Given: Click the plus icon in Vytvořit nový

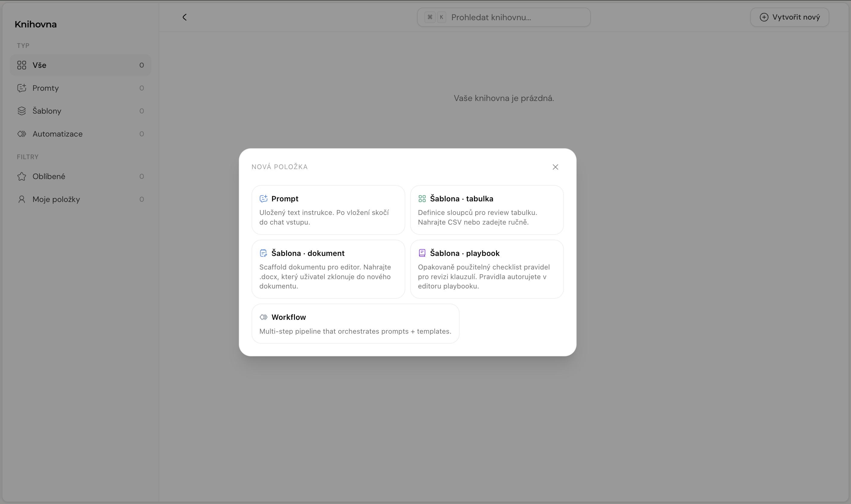Looking at the screenshot, I should pos(764,17).
